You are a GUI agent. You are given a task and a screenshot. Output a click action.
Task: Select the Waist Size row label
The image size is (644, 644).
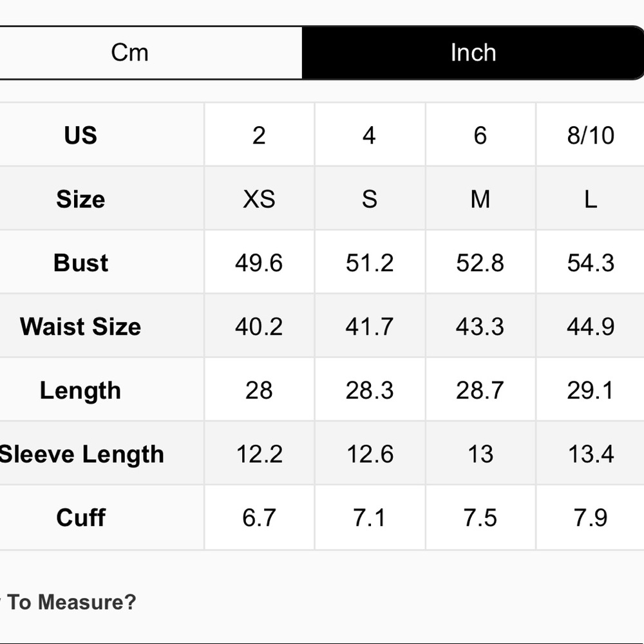coord(80,327)
